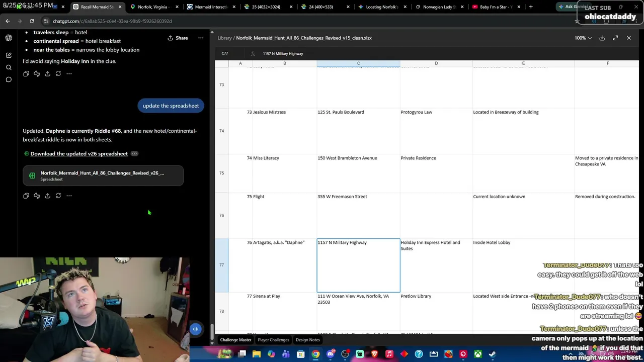Viewport: 644px width, 362px height.
Task: Select row 77 header
Action: point(221,265)
